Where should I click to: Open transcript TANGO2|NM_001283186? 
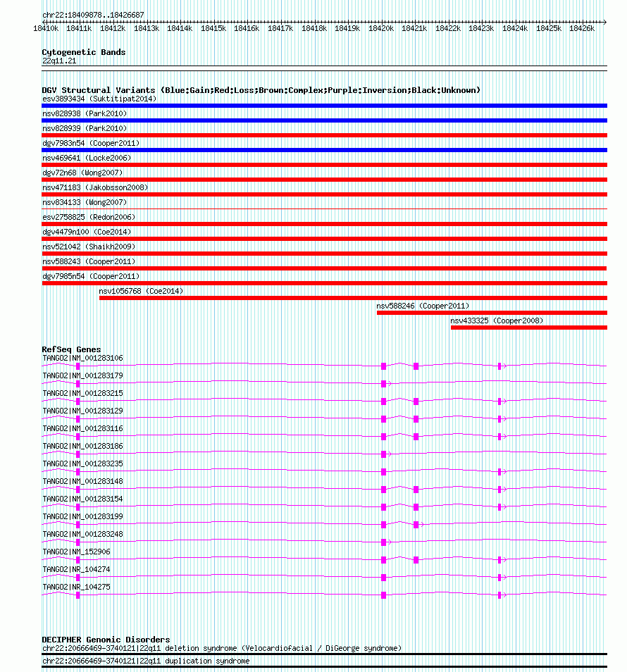[x=82, y=446]
